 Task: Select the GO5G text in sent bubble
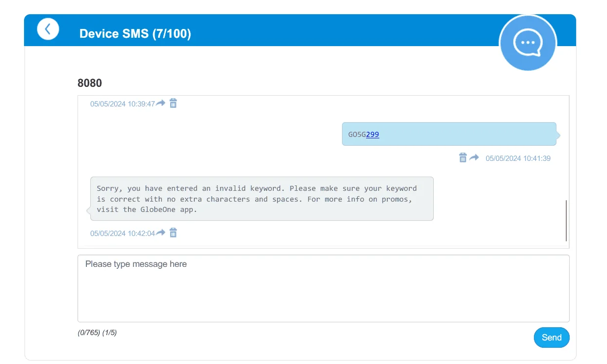click(357, 134)
